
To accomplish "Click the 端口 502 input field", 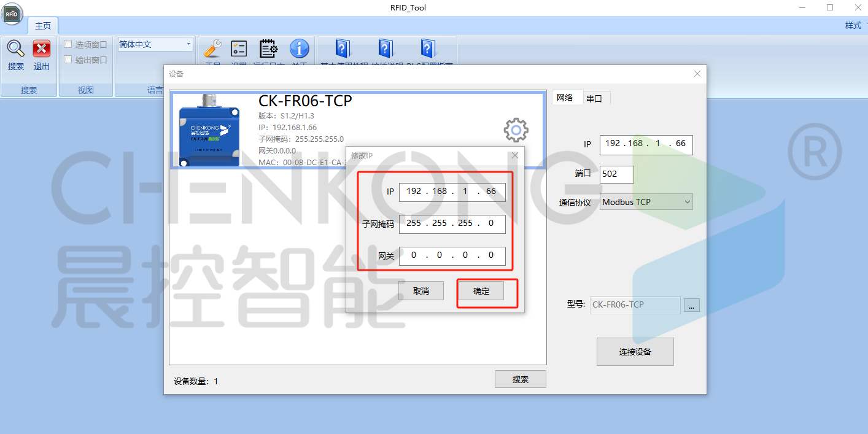I will (x=616, y=174).
